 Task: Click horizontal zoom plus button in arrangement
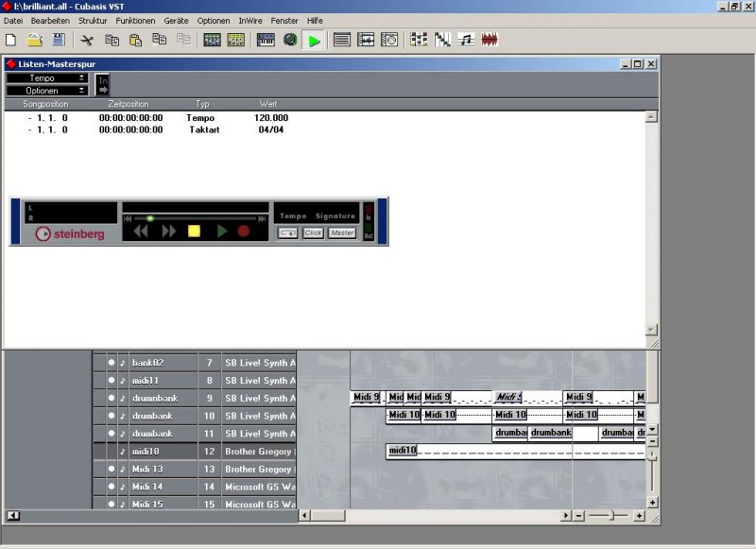(640, 516)
